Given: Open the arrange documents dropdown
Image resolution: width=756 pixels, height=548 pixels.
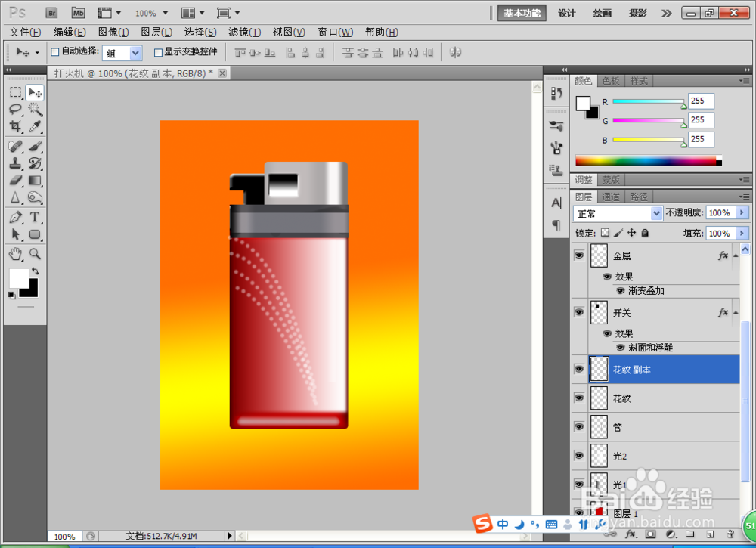Looking at the screenshot, I should pos(193,13).
